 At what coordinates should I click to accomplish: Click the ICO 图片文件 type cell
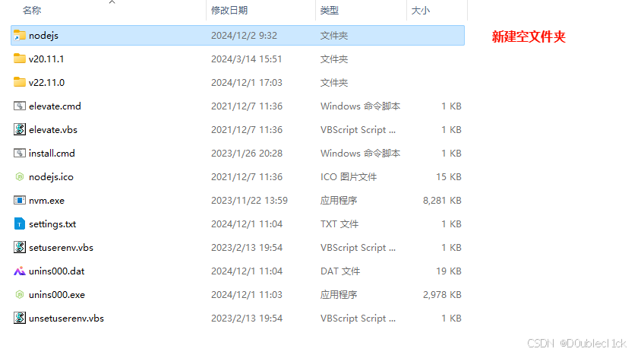coord(349,177)
